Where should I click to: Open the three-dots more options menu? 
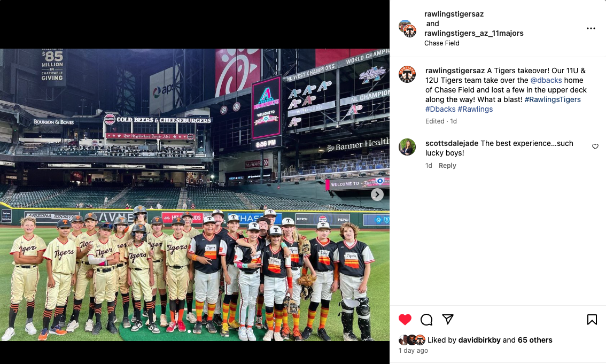(x=591, y=28)
